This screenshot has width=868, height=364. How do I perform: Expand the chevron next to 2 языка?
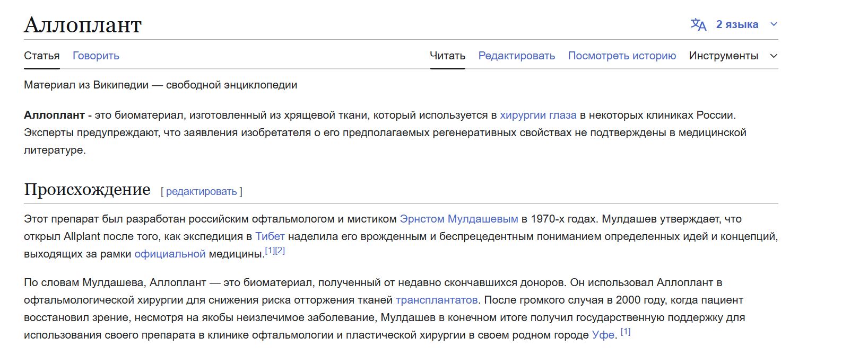(774, 24)
